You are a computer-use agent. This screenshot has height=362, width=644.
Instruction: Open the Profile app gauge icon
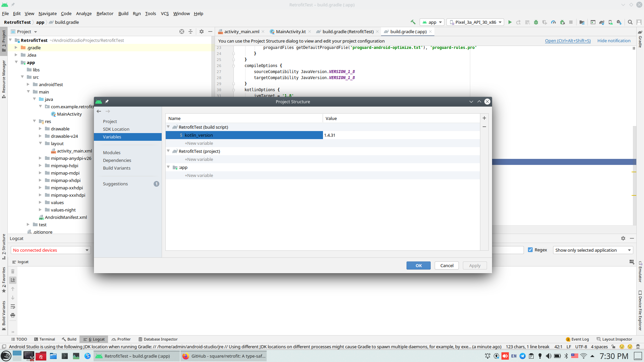pyautogui.click(x=553, y=22)
